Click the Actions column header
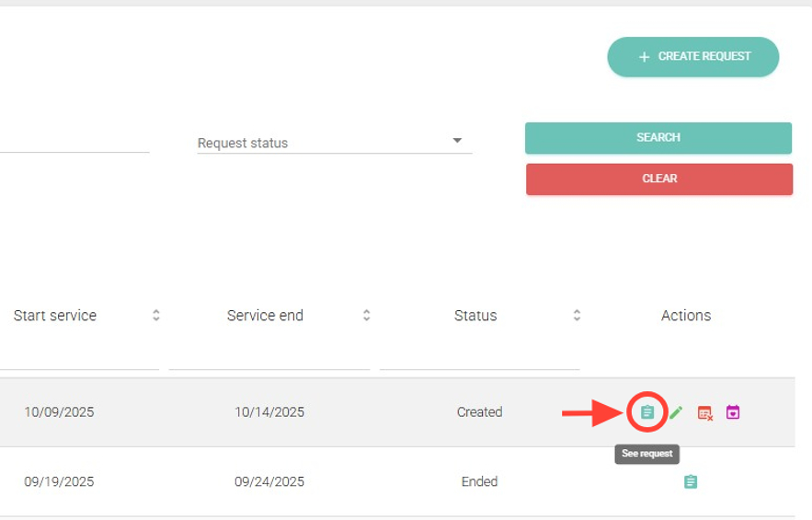 pos(685,316)
